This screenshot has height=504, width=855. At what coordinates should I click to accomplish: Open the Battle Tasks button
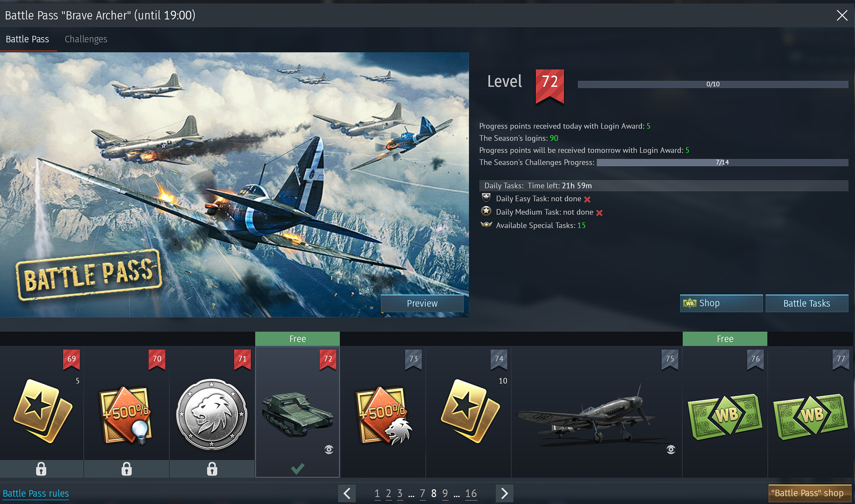806,303
